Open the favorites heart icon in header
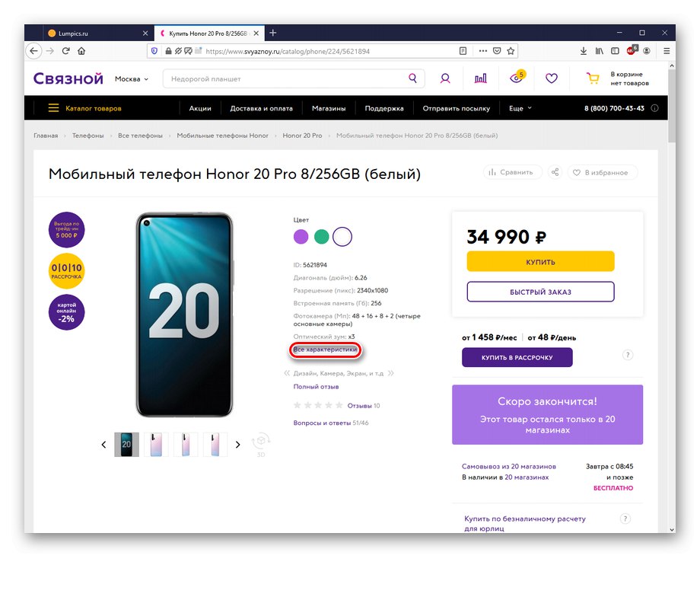The height and width of the screenshot is (597, 700). click(552, 78)
